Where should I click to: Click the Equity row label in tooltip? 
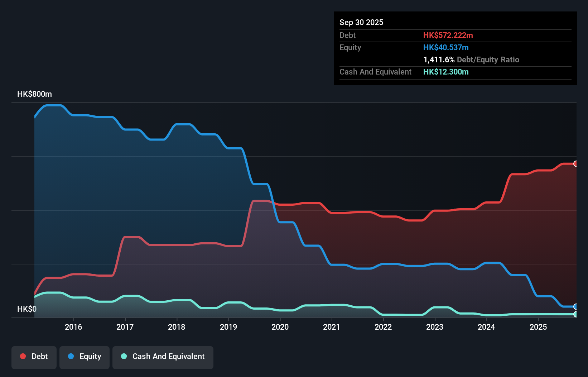click(x=350, y=47)
